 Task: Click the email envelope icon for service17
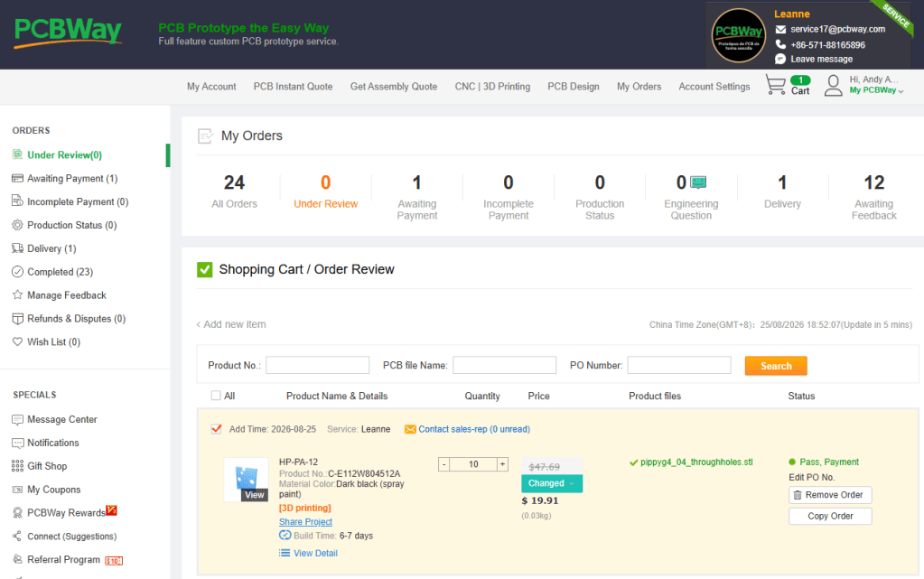[780, 30]
